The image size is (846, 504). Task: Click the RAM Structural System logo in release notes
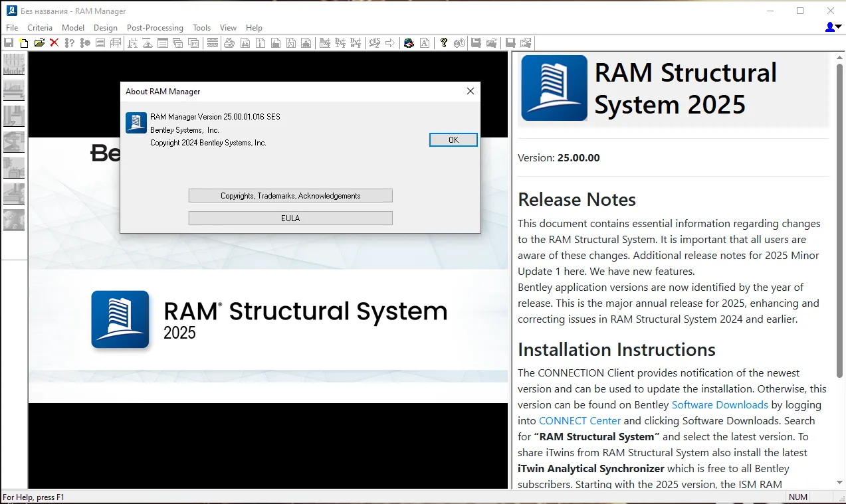[554, 88]
